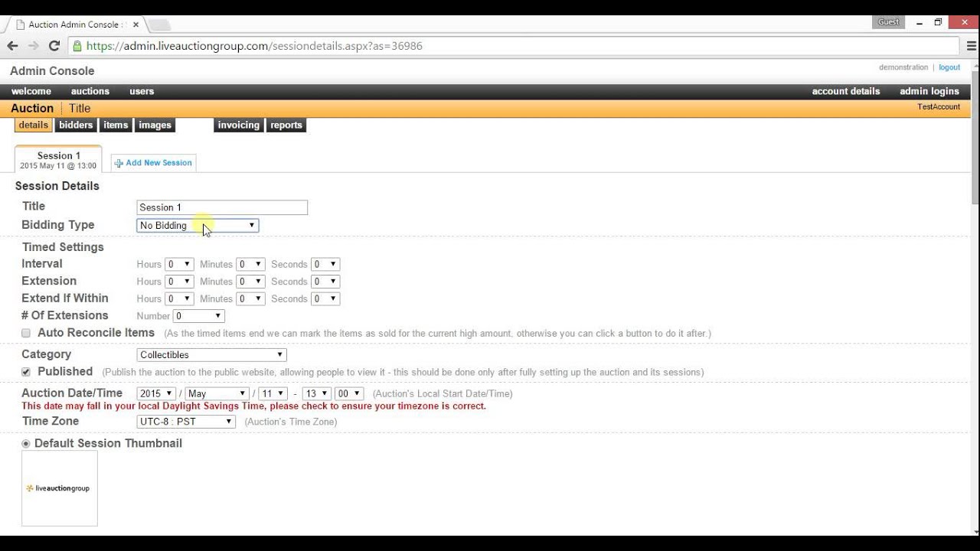Click the Admin Console heading
Screen dimensions: 980x551
click(52, 71)
